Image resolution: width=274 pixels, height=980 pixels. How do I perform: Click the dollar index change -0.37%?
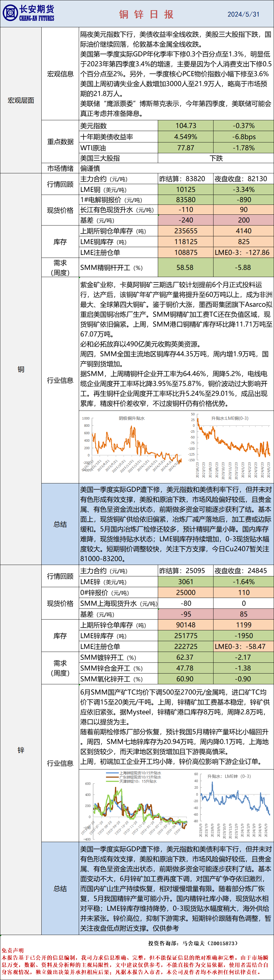(x=243, y=126)
